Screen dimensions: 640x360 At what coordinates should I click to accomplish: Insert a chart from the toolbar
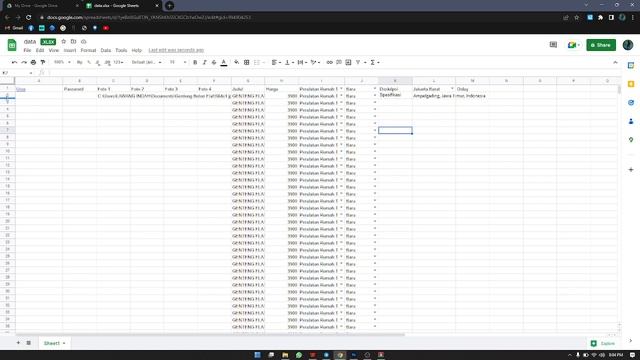(348, 62)
